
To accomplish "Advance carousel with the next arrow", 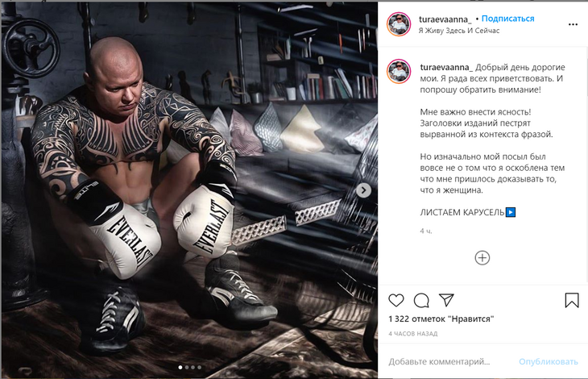I will coord(363,190).
